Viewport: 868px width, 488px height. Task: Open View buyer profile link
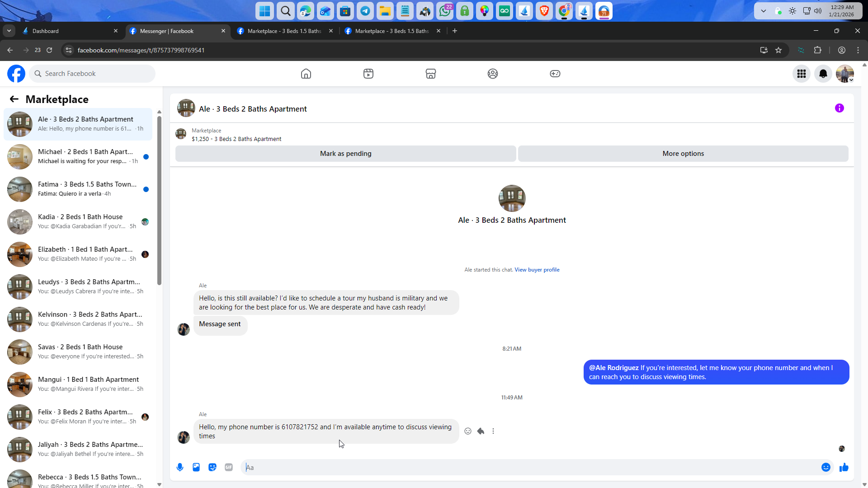click(x=537, y=270)
